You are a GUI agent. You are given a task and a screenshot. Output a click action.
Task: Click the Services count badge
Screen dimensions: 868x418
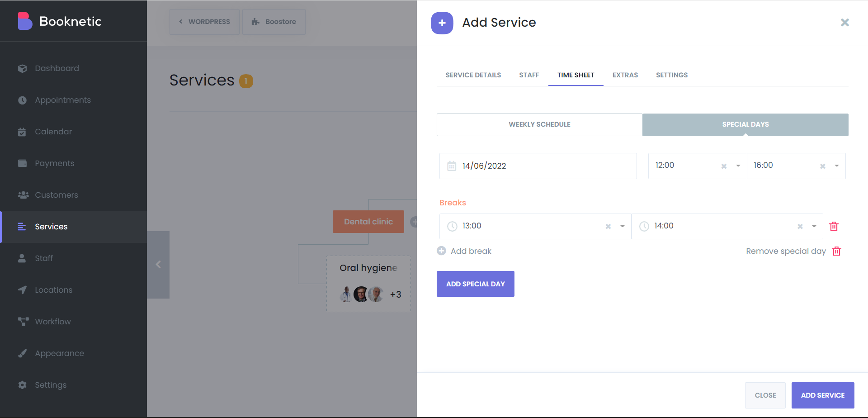(x=246, y=81)
